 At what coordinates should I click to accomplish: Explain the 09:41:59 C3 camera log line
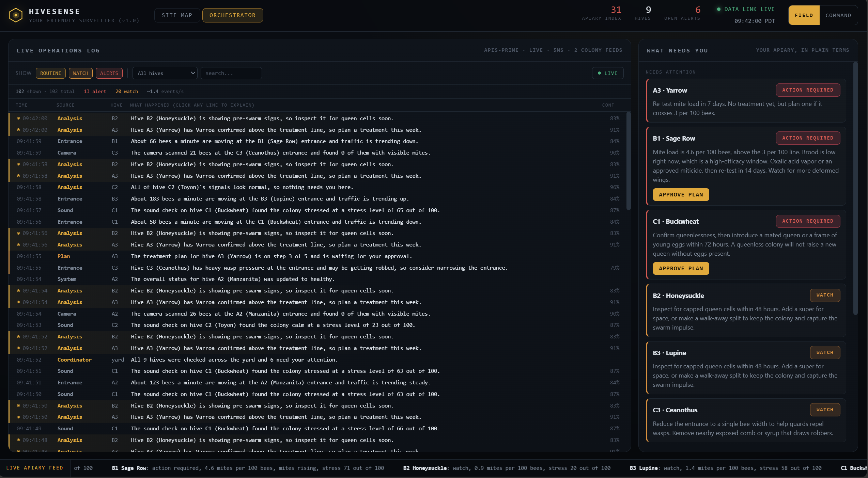point(317,153)
